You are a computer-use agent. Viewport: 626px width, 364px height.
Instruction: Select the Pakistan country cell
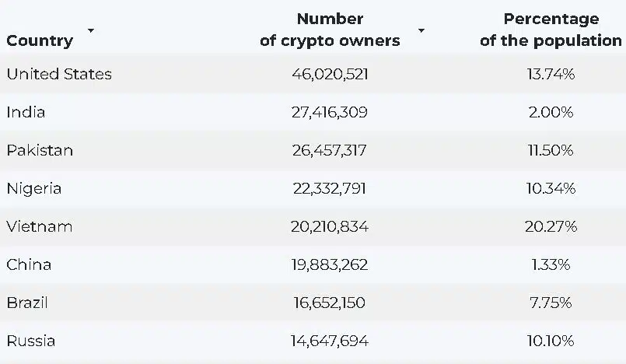click(x=40, y=150)
